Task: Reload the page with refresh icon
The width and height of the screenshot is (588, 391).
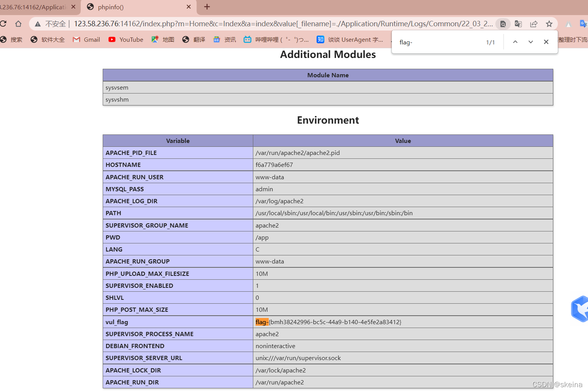Action: (x=4, y=24)
